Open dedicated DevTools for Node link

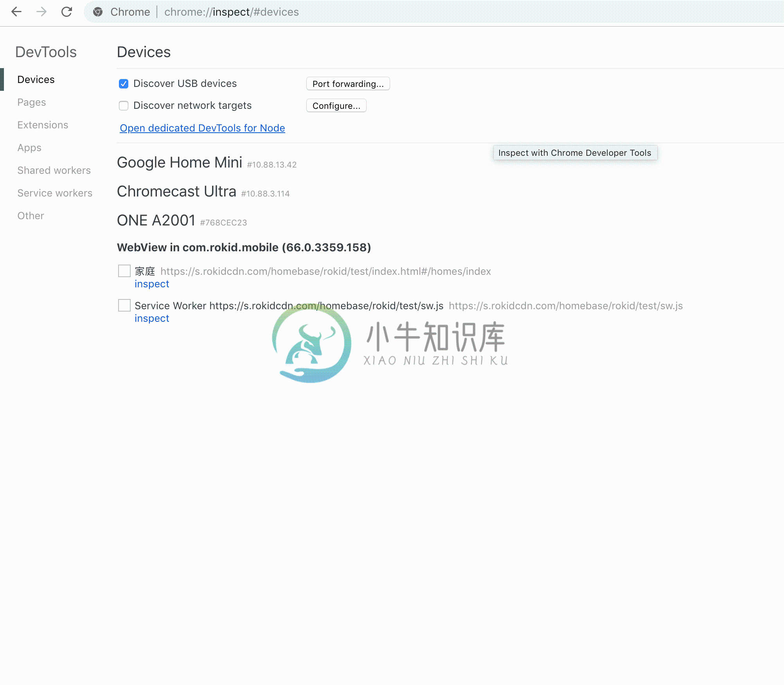pos(202,128)
